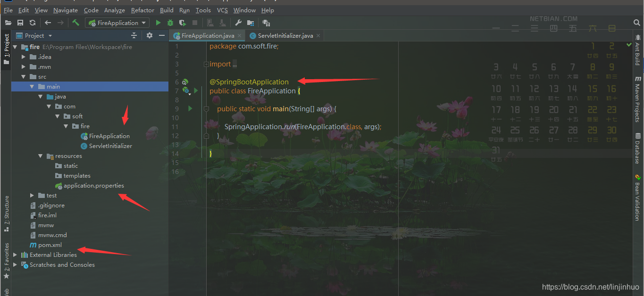The image size is (644, 296).
Task: Navigate back with the left arrow icon
Action: [48, 23]
